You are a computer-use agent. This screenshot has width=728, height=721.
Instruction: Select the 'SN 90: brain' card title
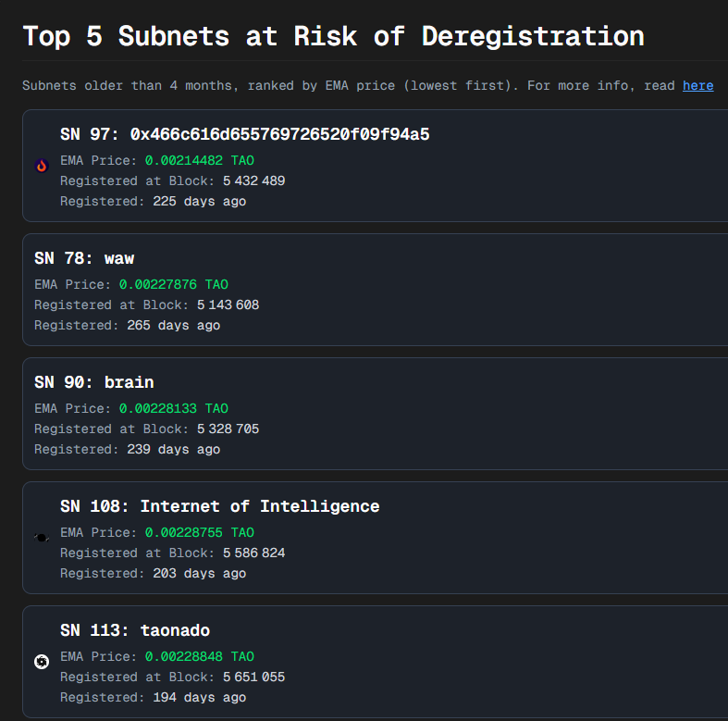[x=93, y=382]
